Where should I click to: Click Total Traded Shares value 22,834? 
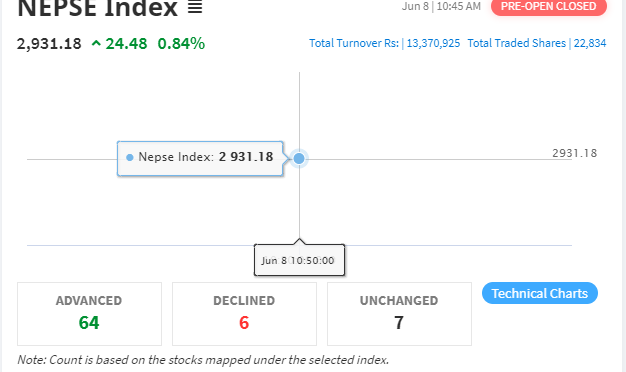pos(590,43)
